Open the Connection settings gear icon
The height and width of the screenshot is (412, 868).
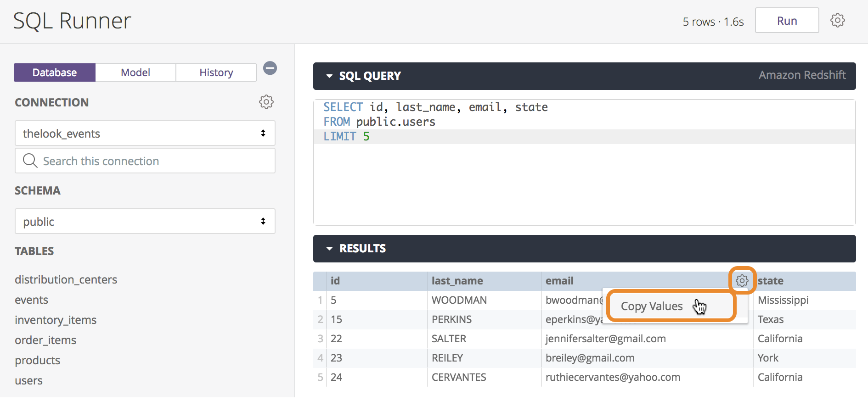(266, 102)
